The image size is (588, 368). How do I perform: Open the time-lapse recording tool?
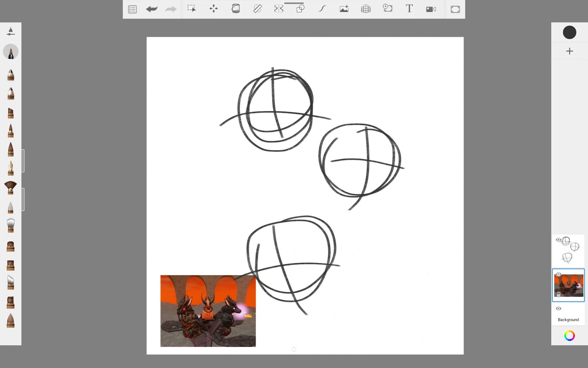pos(387,9)
